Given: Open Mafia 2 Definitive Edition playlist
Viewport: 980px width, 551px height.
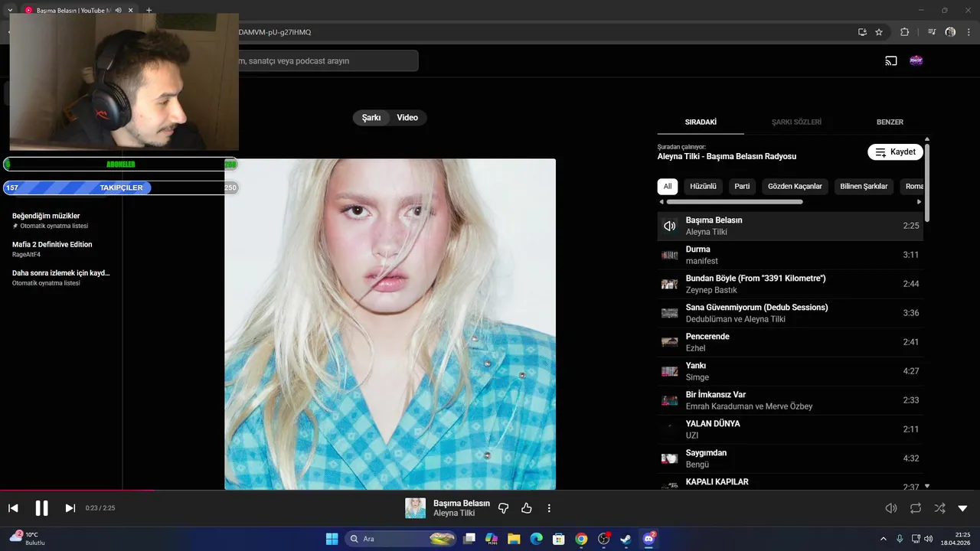Looking at the screenshot, I should [61, 249].
